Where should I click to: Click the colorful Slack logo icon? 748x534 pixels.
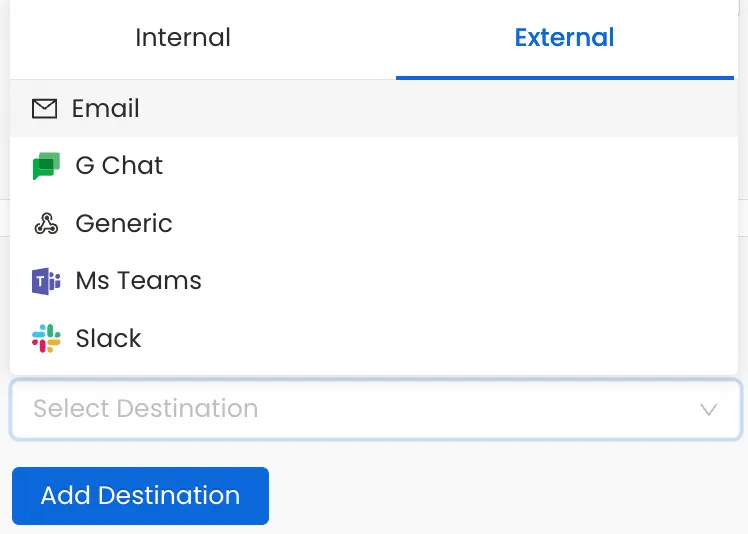(x=46, y=338)
